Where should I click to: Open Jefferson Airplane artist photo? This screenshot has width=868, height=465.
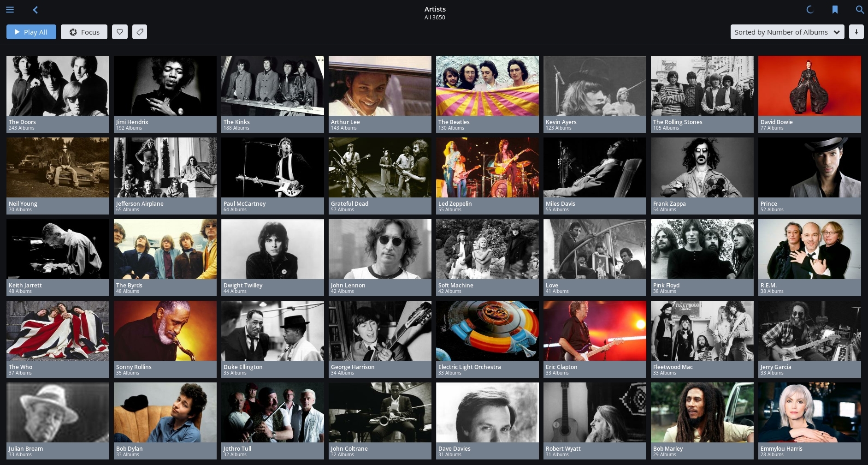pos(165,167)
